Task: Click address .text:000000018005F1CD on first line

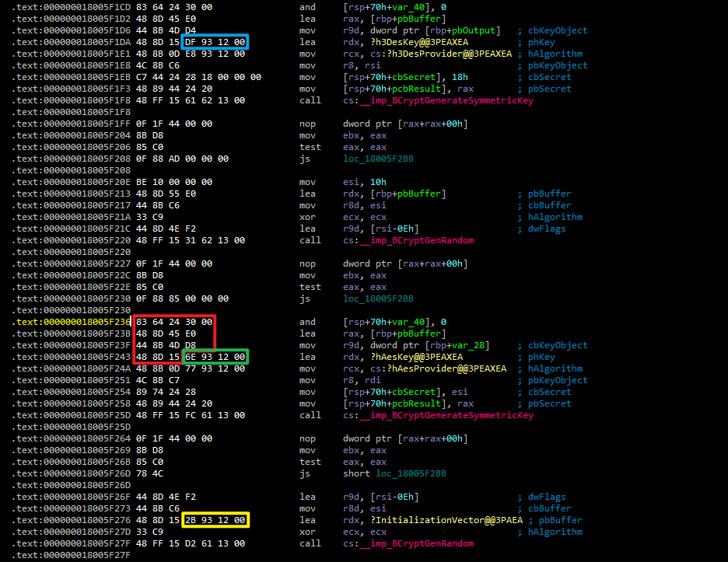Action: coord(72,7)
